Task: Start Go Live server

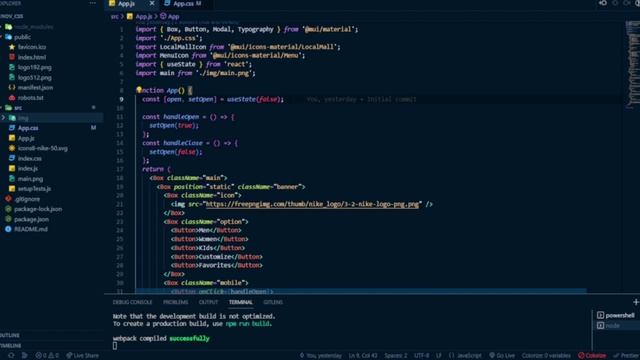Action: (x=502, y=356)
